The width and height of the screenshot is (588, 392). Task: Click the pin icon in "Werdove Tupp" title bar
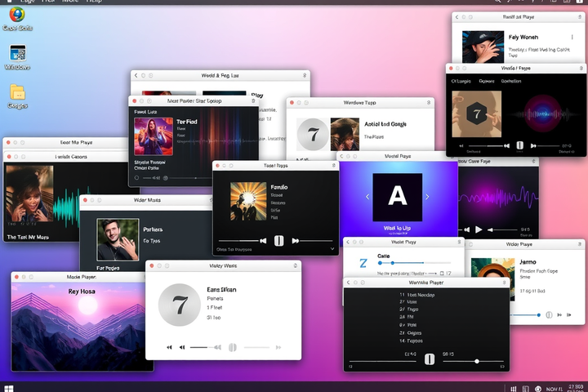[429, 102]
